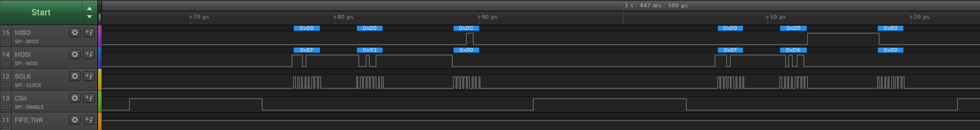
Task: Open FIFO_THR channel settings gear
Action: tap(75, 120)
